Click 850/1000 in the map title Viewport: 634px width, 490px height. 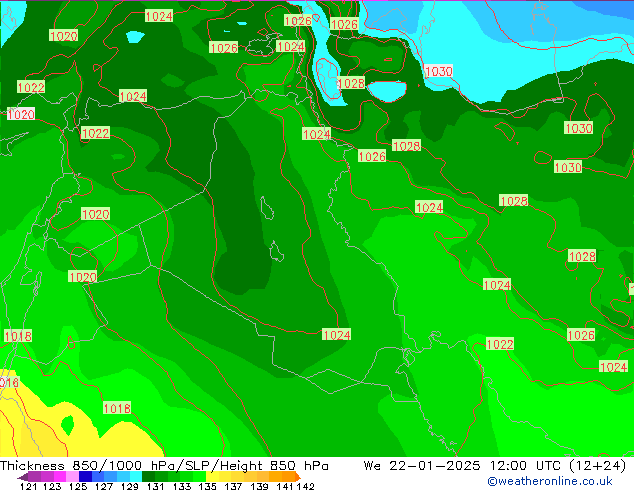click(107, 466)
